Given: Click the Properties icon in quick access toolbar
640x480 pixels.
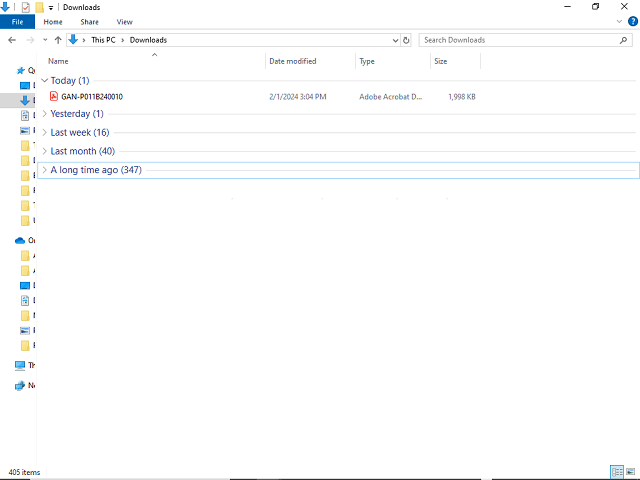Looking at the screenshot, I should (x=25, y=7).
